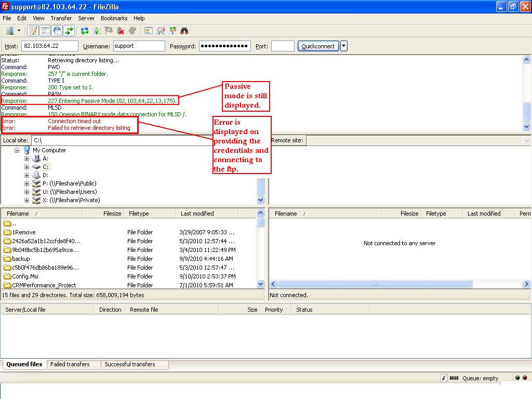The image size is (532, 399).
Task: Click the binoculars file search icon
Action: click(x=184, y=31)
